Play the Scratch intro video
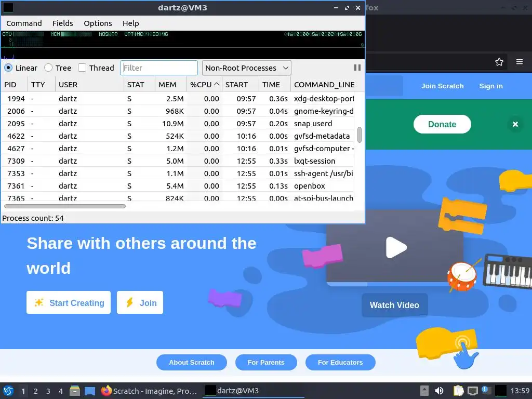 click(395, 247)
